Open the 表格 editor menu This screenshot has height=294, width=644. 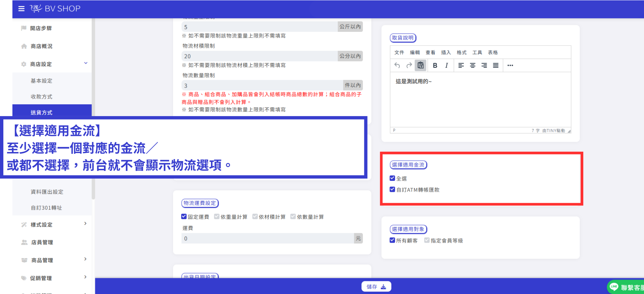tap(493, 52)
